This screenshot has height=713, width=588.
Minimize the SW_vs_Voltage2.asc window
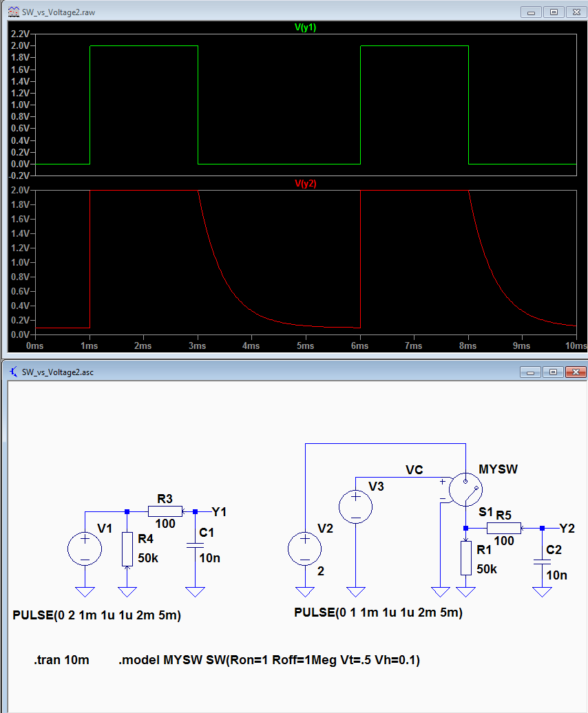(x=530, y=372)
